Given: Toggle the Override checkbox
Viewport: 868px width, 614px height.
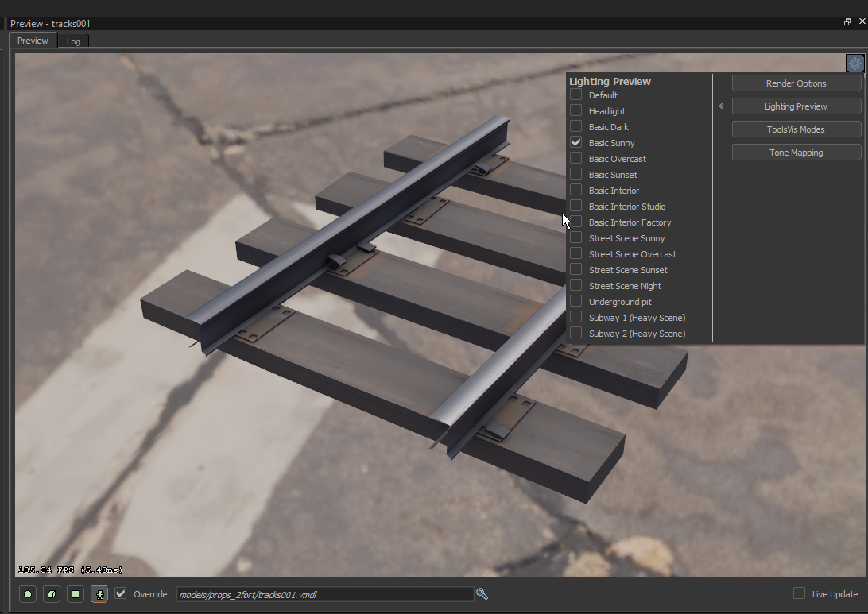Looking at the screenshot, I should tap(120, 593).
